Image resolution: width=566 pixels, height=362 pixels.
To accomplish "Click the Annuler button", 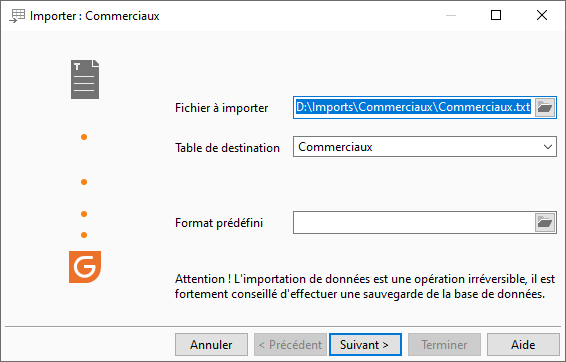I will [212, 345].
